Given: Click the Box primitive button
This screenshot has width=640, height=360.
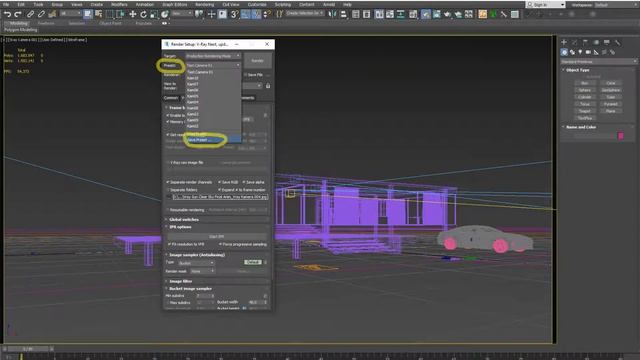Looking at the screenshot, I should tap(584, 83).
